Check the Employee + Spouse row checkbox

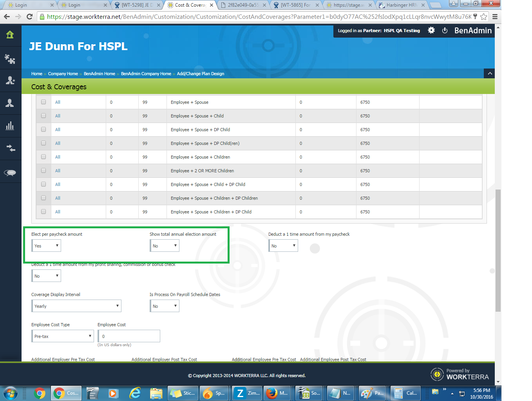click(43, 102)
